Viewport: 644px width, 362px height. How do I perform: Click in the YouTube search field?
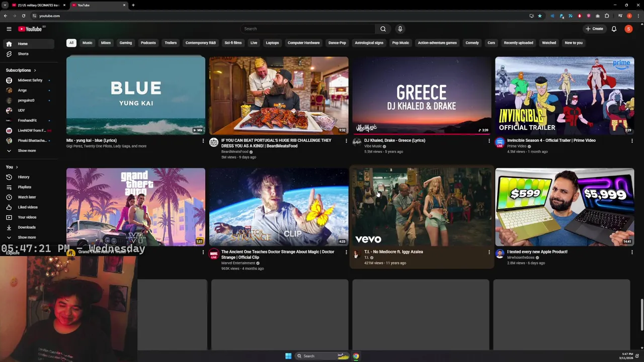click(308, 29)
